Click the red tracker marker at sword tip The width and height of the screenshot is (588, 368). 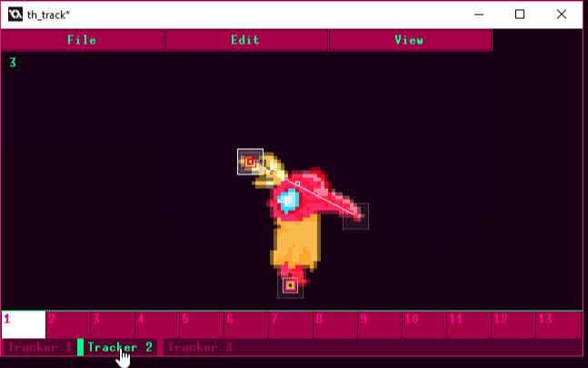(250, 162)
